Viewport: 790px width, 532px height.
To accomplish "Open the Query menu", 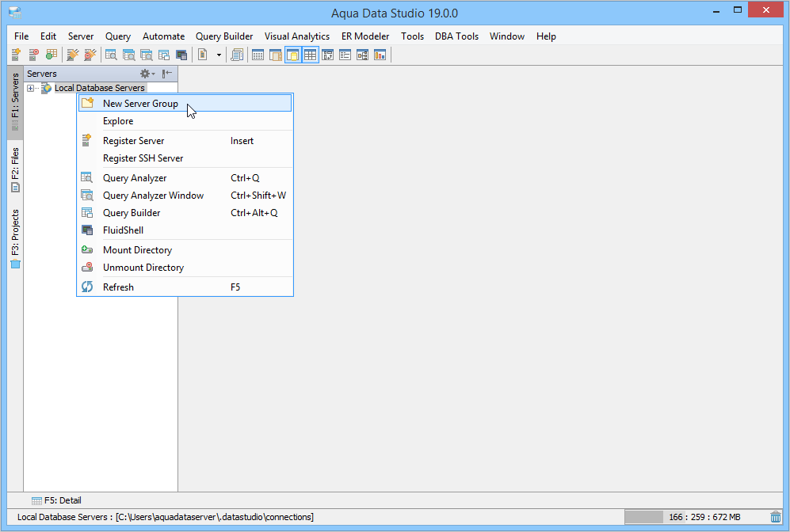I will point(118,36).
